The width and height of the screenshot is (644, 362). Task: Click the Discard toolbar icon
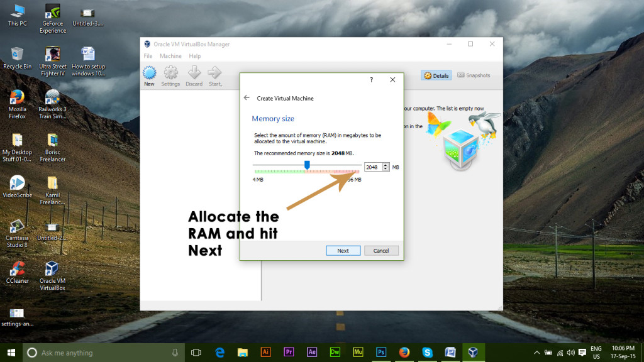(x=194, y=76)
